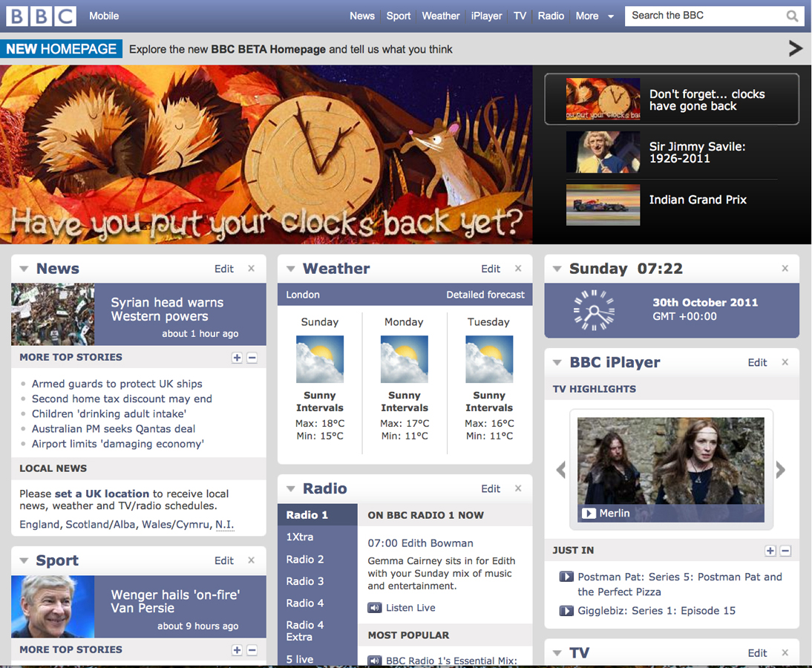Viewport: 812px width, 668px height.
Task: Close the Weather module
Action: pos(518,268)
